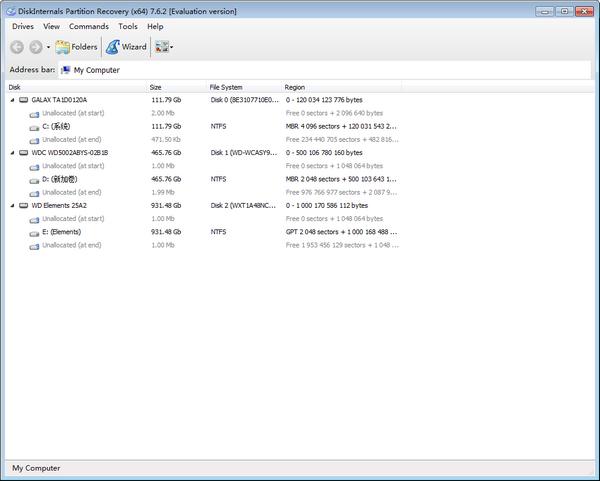Click 'Disk 0 (8E3107710E0...' file system cell

pyautogui.click(x=245, y=100)
